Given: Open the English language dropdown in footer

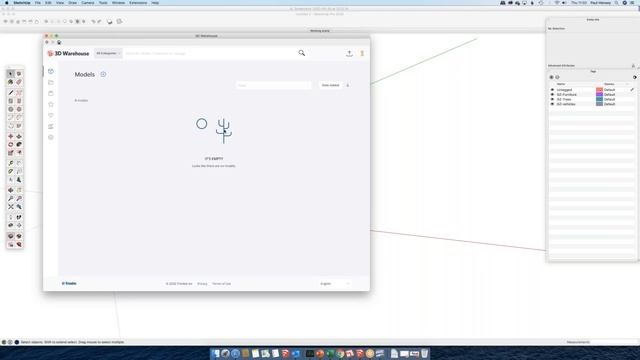Looking at the screenshot, I should click(x=335, y=284).
